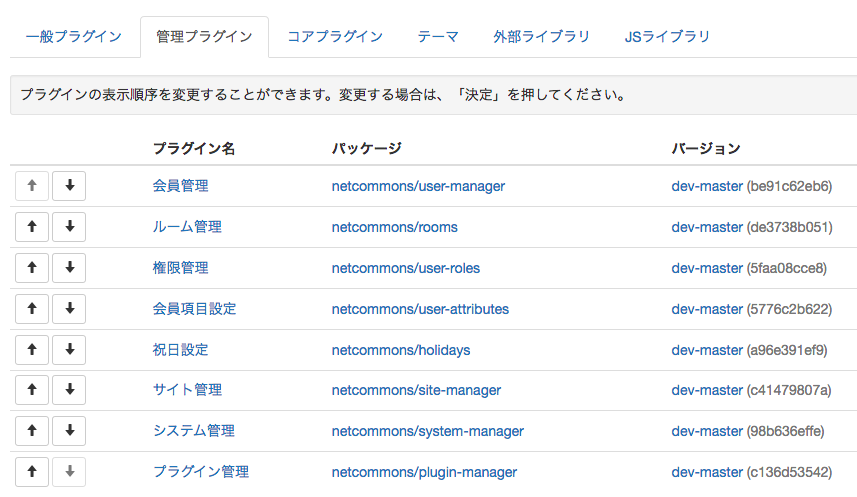Move ルーム管理 plugin up
This screenshot has width=857, height=497.
click(x=32, y=227)
